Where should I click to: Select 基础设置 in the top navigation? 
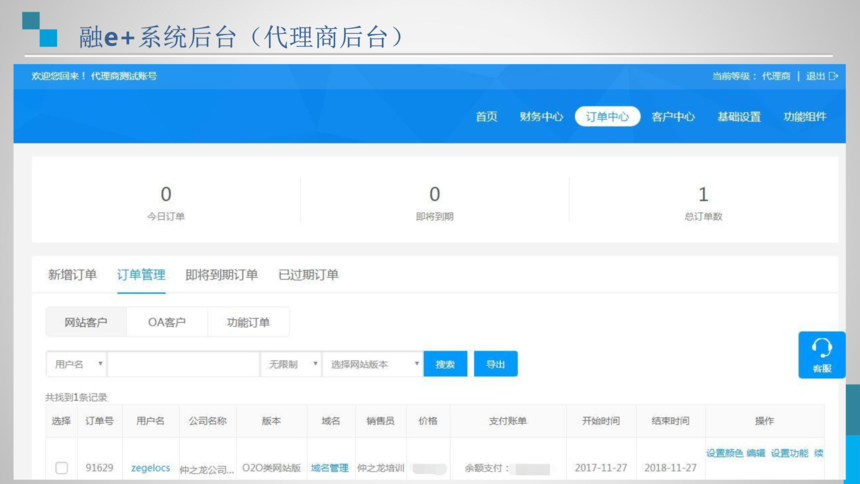739,117
